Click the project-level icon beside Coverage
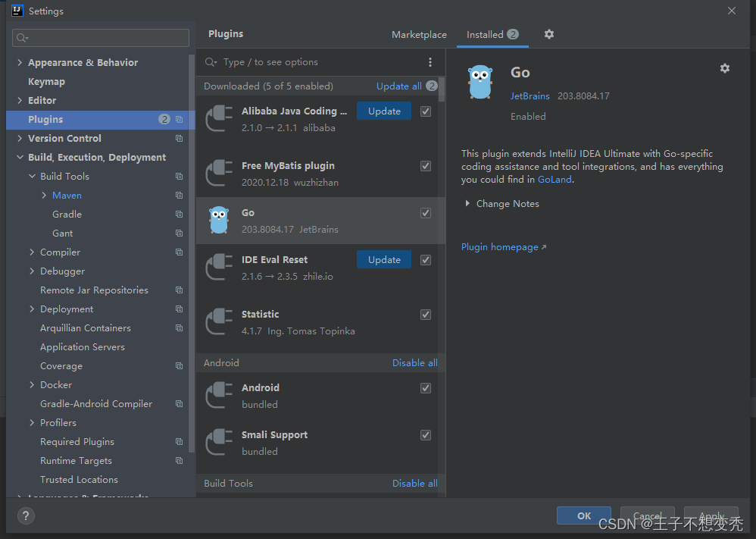The width and height of the screenshot is (756, 539). (x=180, y=365)
